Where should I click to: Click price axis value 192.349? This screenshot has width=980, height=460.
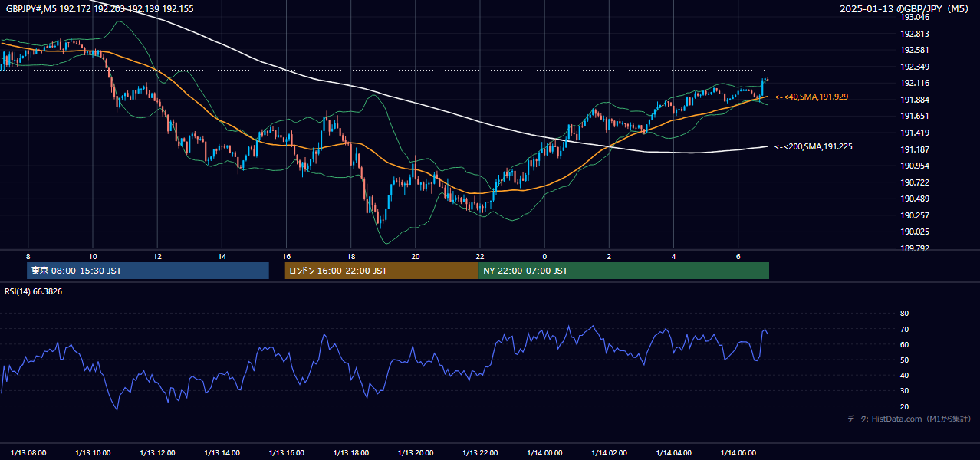[x=915, y=67]
